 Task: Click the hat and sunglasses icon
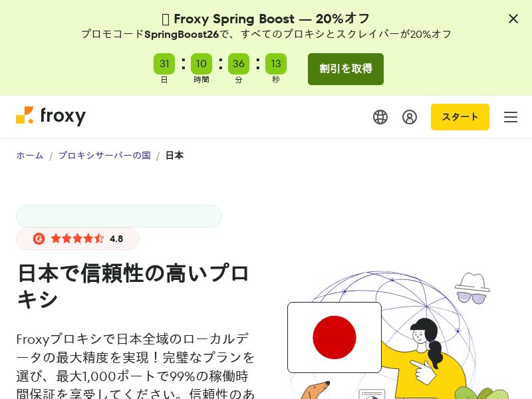(472, 288)
